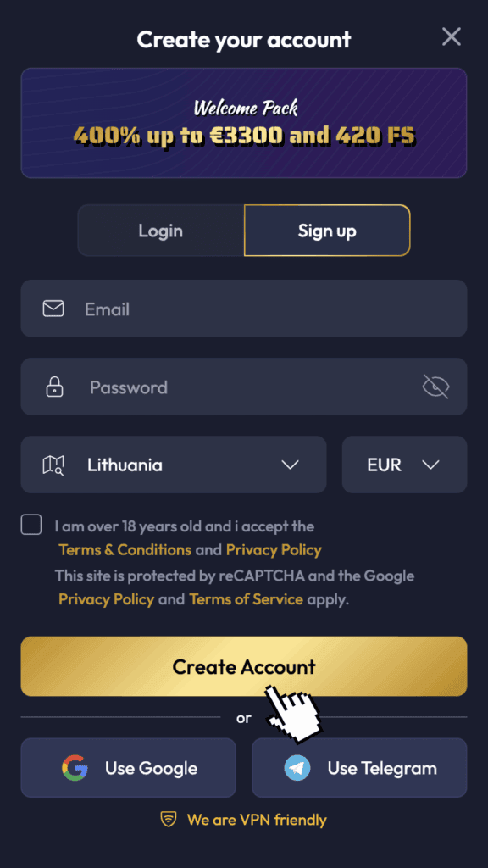Click the VPN shield icon

[169, 820]
